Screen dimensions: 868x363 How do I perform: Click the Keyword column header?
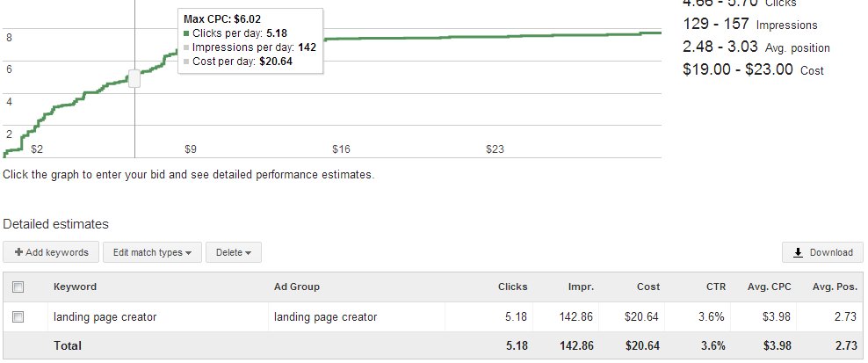point(75,287)
